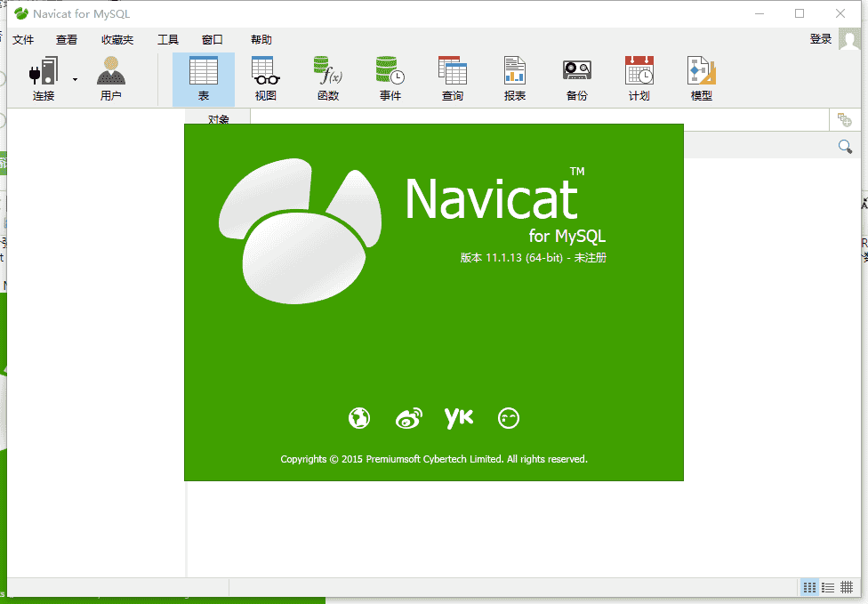
Task: Open the 工具 (Tools) menu
Action: pos(168,40)
